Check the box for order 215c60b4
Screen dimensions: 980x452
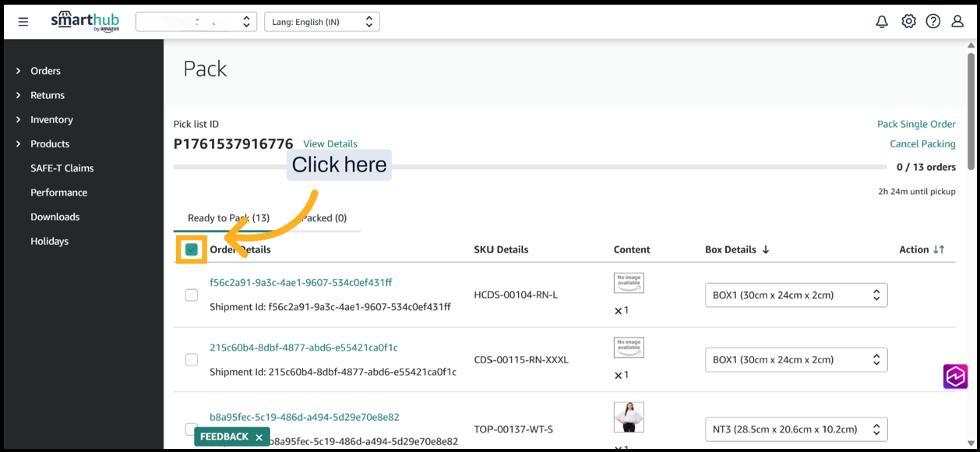tap(192, 360)
